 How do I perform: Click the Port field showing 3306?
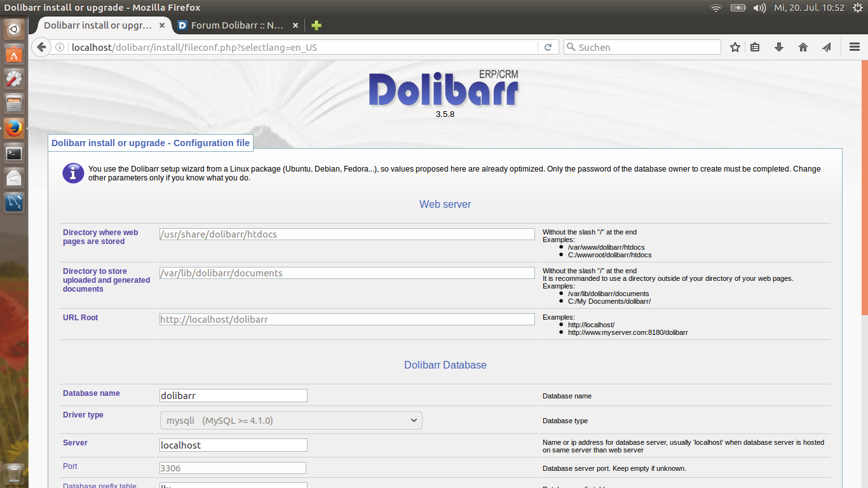[233, 468]
